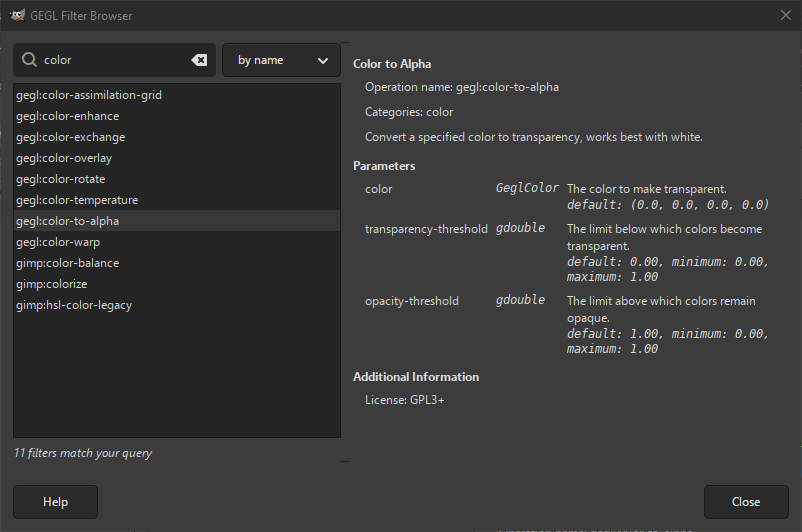The height and width of the screenshot is (532, 802).
Task: Click the 'Parameters' section heading
Action: pos(384,166)
